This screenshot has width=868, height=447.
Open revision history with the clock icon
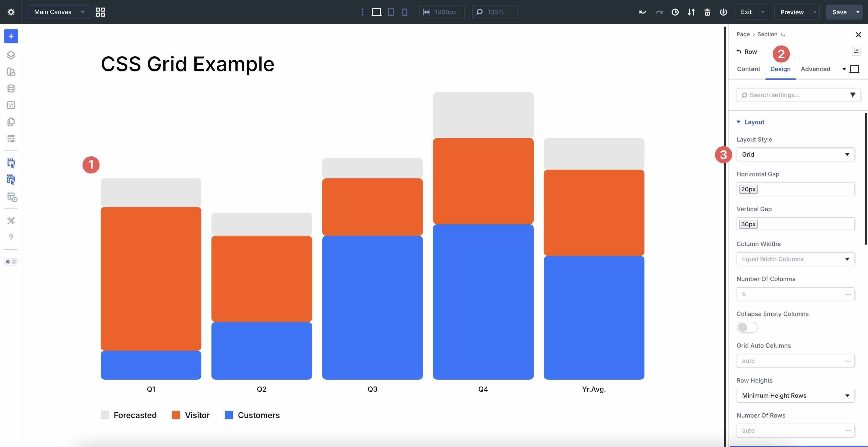click(x=675, y=12)
